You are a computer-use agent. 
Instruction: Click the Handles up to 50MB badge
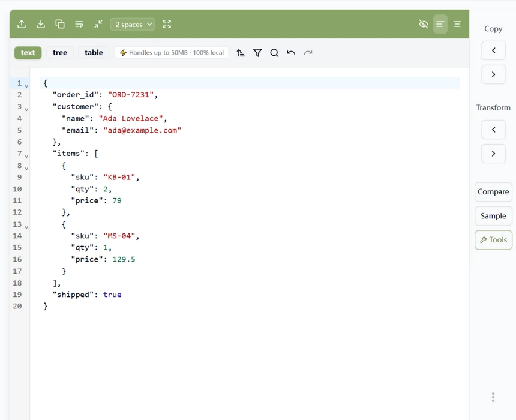click(172, 53)
